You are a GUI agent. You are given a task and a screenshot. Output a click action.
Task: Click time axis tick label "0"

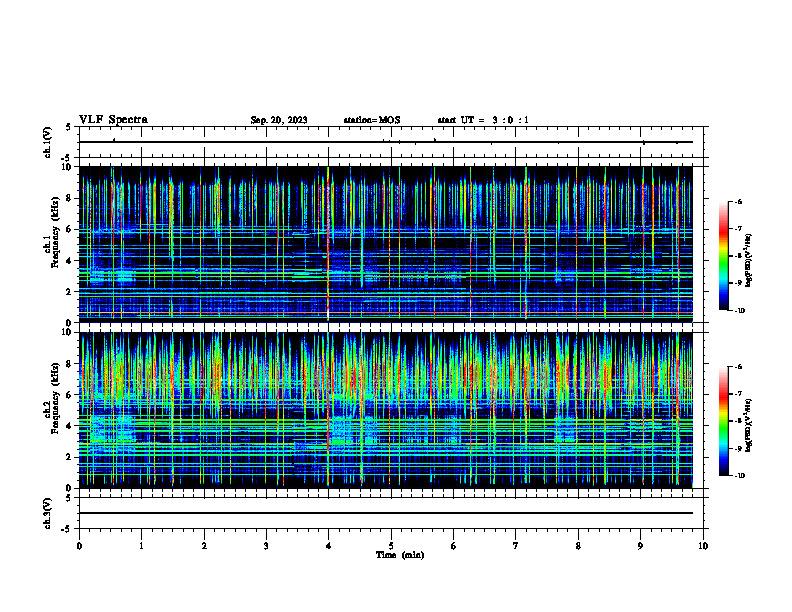point(79,546)
